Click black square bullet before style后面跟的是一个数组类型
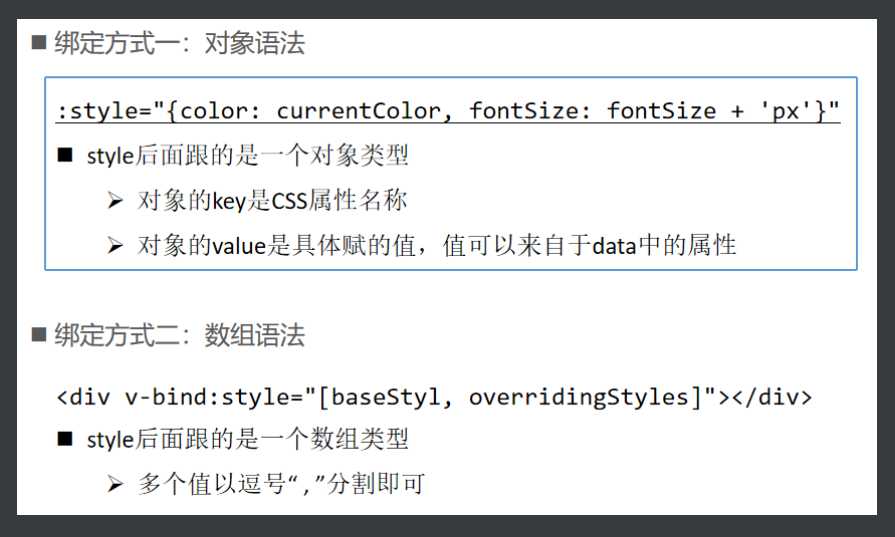The image size is (895, 537). coord(65,439)
